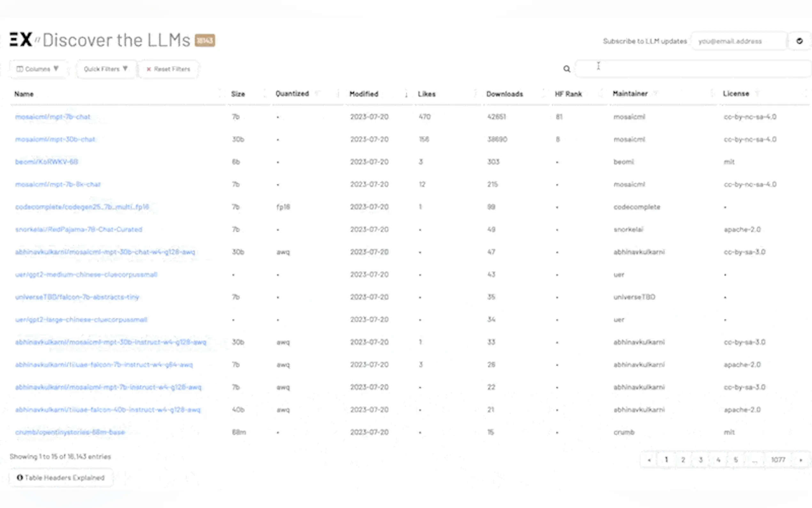Go to page 3 of results

(x=700, y=460)
